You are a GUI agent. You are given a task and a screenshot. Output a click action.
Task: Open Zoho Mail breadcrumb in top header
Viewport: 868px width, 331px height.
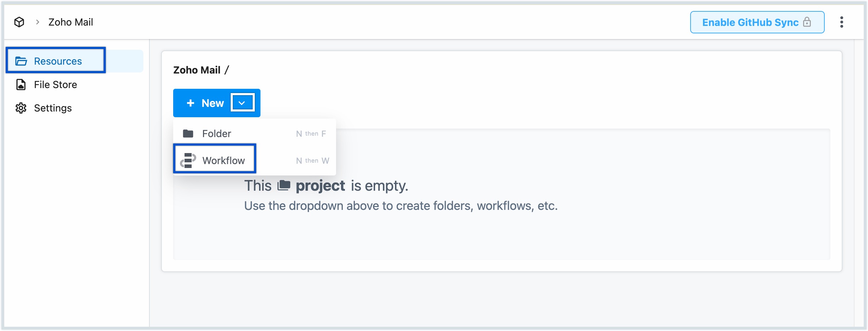click(x=71, y=22)
